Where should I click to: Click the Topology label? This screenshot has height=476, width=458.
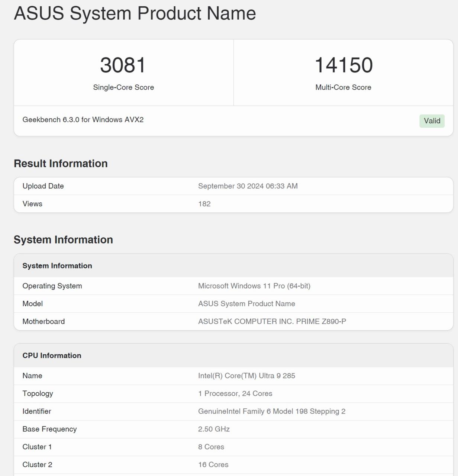pyautogui.click(x=38, y=393)
